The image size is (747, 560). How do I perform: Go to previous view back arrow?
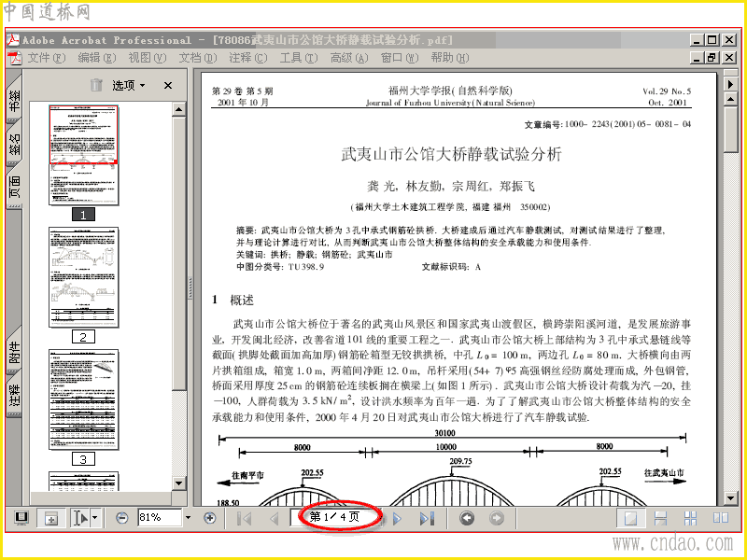467,518
